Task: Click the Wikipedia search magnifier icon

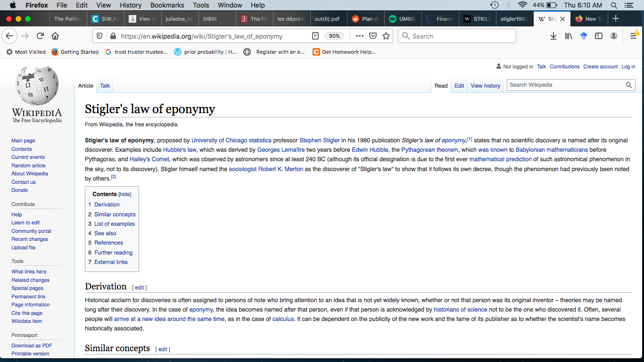Action: 628,85
